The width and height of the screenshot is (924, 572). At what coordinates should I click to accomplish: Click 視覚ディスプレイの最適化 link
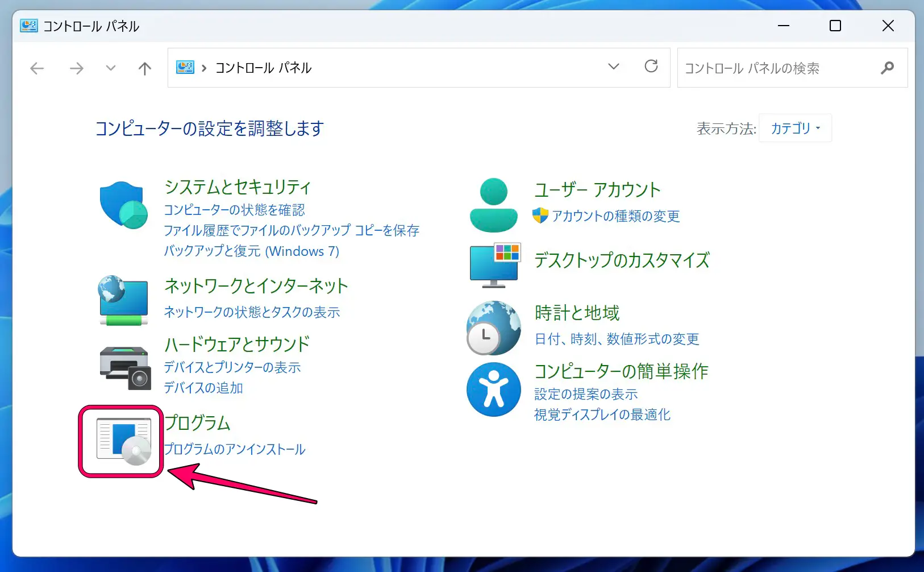(602, 415)
